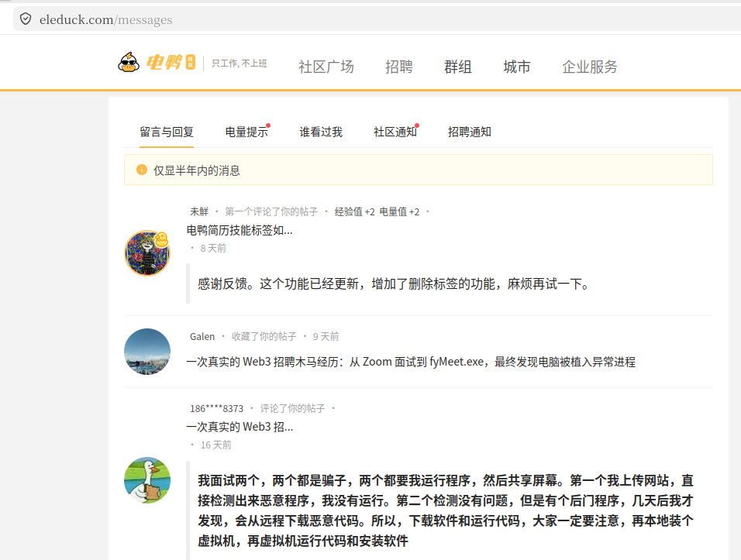
Task: Go to 社区广场 in top navigation
Action: point(326,67)
